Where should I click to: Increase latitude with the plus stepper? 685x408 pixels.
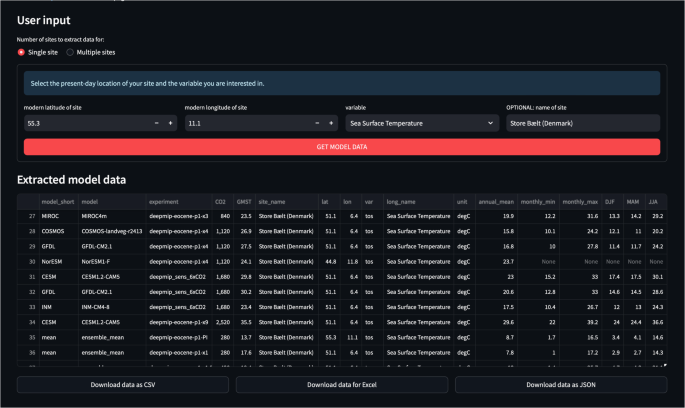point(170,123)
